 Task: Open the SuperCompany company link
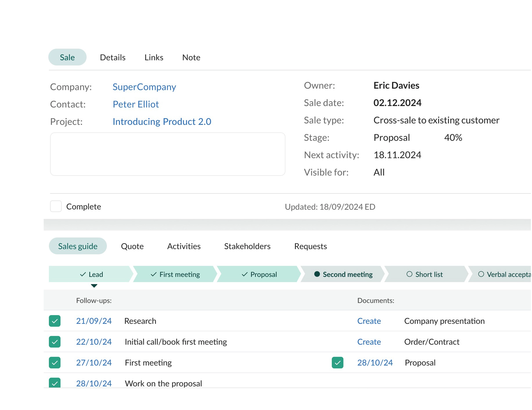[144, 87]
